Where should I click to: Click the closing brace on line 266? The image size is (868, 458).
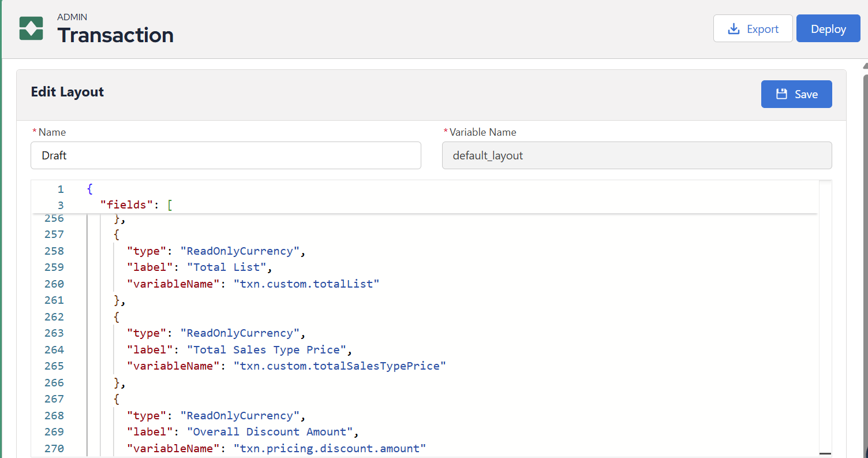117,383
